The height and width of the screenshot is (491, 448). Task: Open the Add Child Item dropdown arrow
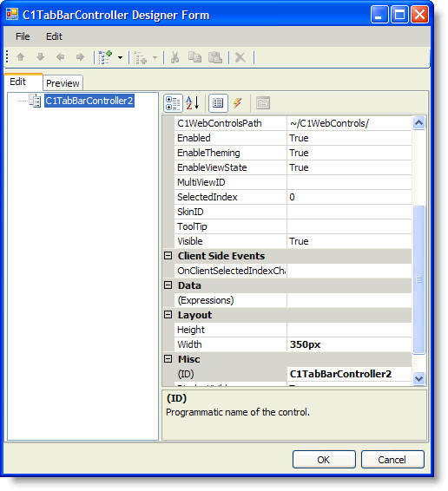pyautogui.click(x=120, y=57)
